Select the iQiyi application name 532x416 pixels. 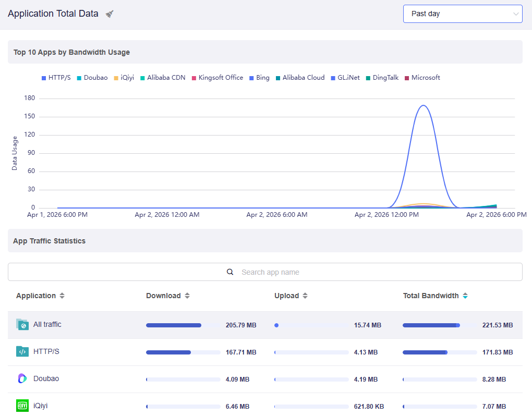click(x=41, y=406)
